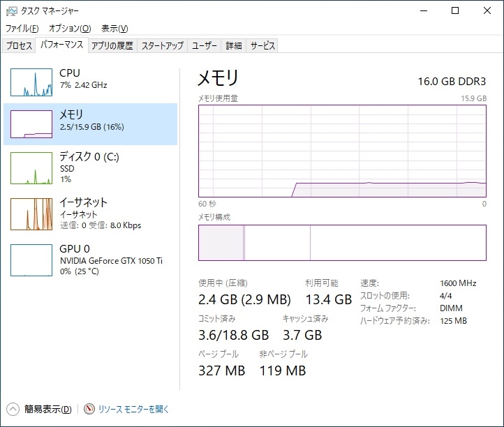Switch to the プロセス tab
504x427 pixels.
pyautogui.click(x=19, y=46)
